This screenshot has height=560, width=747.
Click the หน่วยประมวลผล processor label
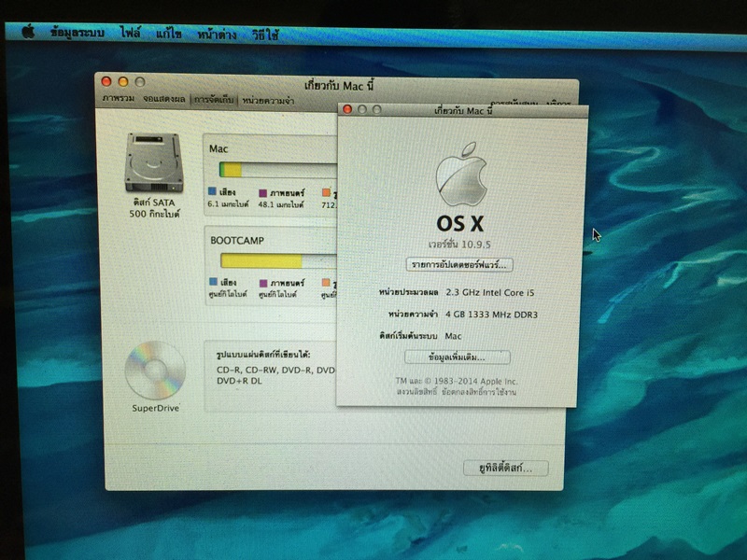(408, 292)
